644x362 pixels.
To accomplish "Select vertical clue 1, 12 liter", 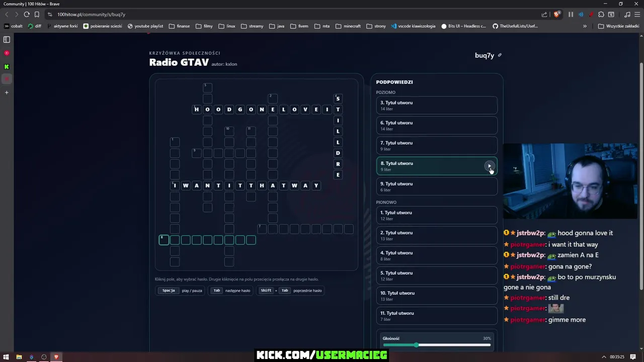I will click(x=437, y=215).
